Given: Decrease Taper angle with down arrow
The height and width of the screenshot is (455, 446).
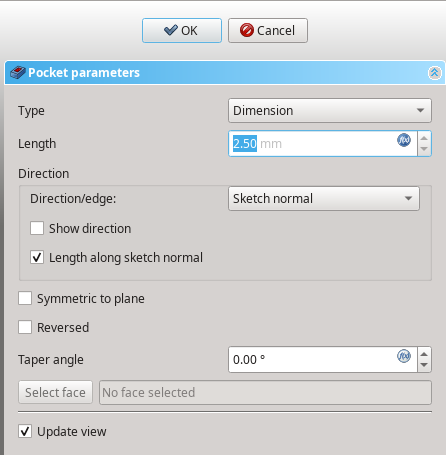Looking at the screenshot, I should pos(424,365).
